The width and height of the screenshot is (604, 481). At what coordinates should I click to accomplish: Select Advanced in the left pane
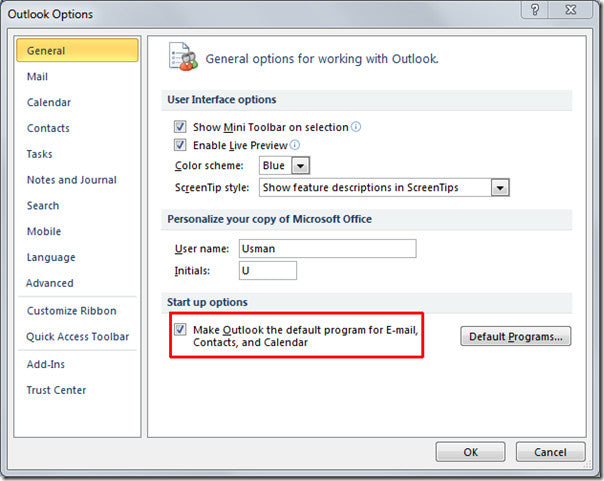click(x=50, y=283)
